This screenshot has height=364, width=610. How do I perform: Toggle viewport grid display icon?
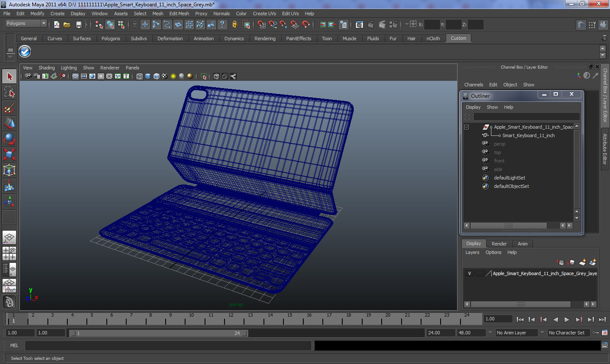75,76
